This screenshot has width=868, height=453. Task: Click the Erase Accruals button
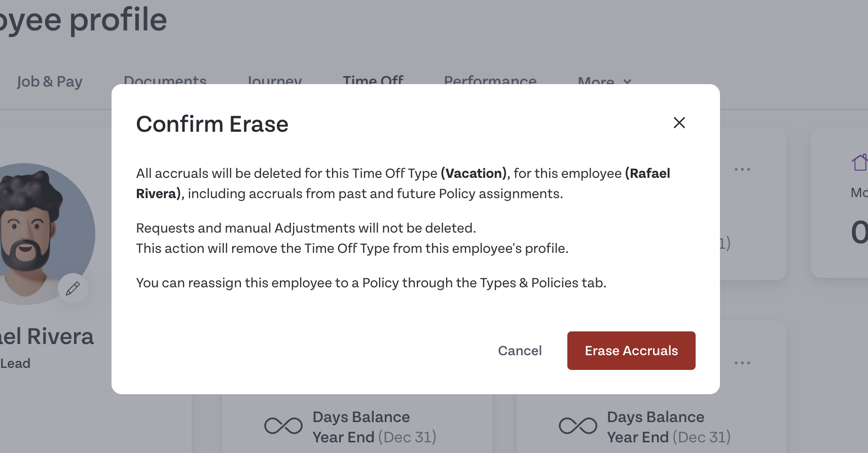[631, 351]
